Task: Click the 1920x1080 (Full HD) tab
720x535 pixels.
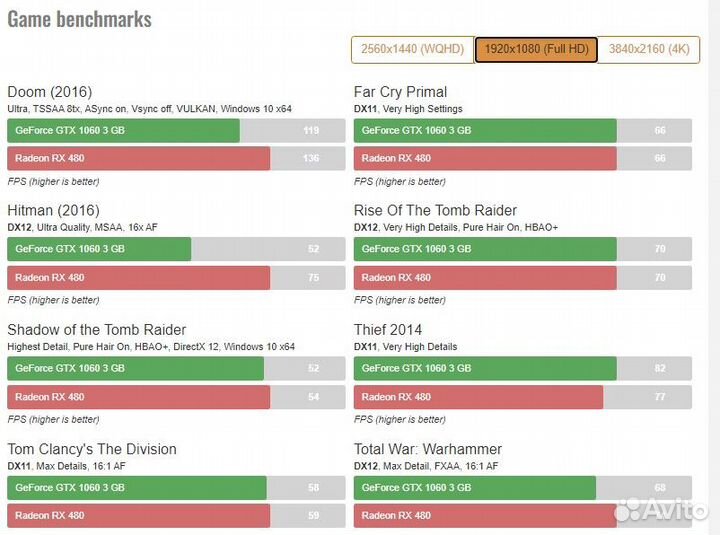Action: click(x=535, y=49)
